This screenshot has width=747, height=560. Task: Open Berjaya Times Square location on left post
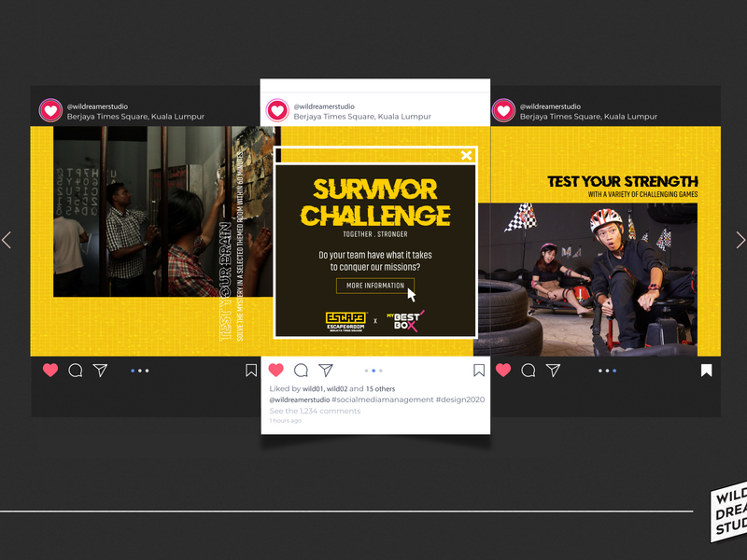point(135,116)
